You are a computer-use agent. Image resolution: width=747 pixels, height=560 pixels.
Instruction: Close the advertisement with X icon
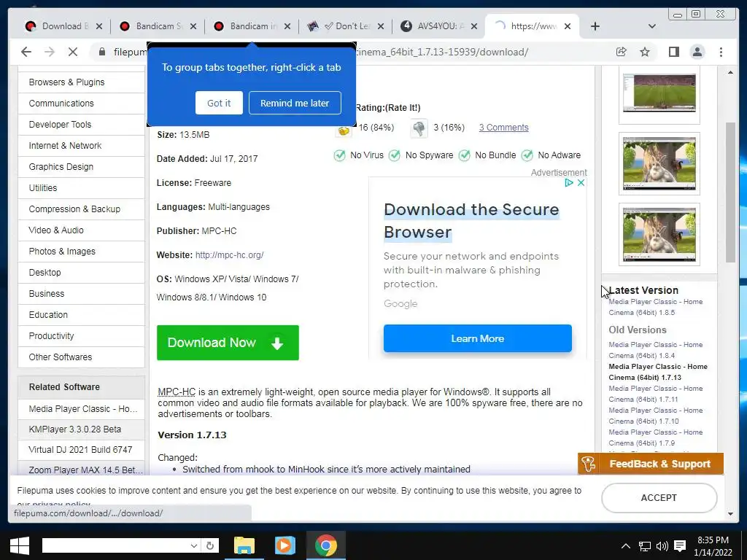(x=581, y=182)
